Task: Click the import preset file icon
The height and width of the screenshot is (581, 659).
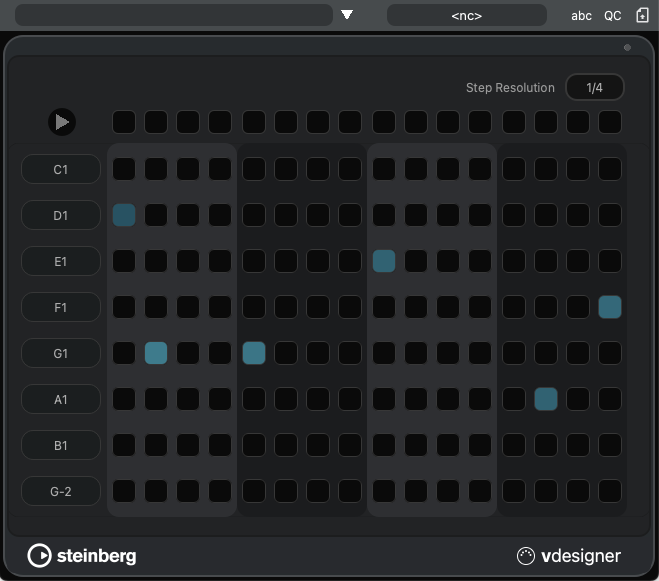Action: pyautogui.click(x=642, y=16)
